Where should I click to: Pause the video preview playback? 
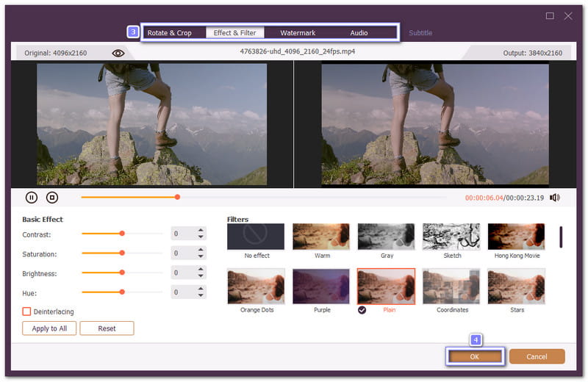(32, 198)
